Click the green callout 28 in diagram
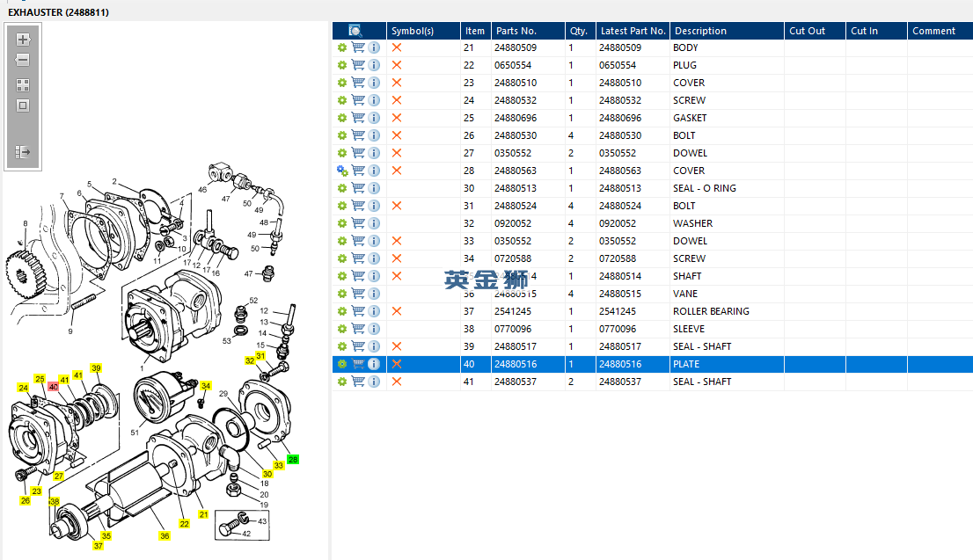Image resolution: width=973 pixels, height=560 pixels. point(293,459)
